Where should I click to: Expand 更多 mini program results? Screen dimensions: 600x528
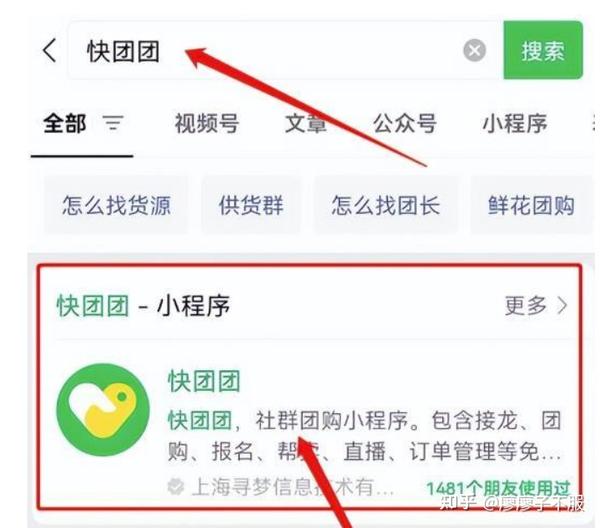tap(525, 306)
